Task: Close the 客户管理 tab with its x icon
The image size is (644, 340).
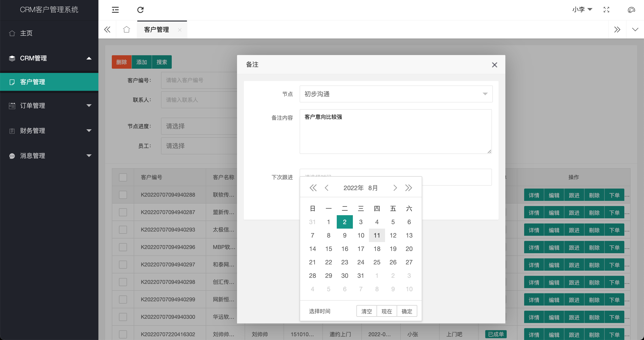Action: (180, 30)
